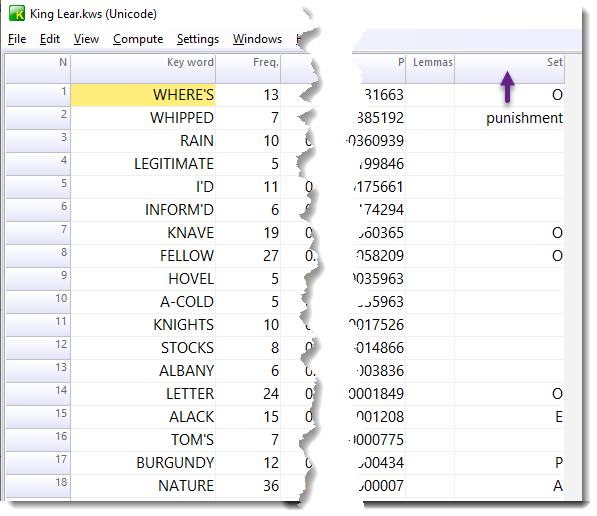Select row number 18 header
Screen dimensions: 597x516
coord(38,486)
